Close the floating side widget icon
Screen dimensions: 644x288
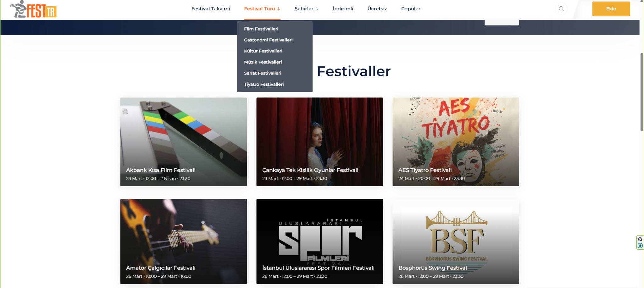point(640,239)
